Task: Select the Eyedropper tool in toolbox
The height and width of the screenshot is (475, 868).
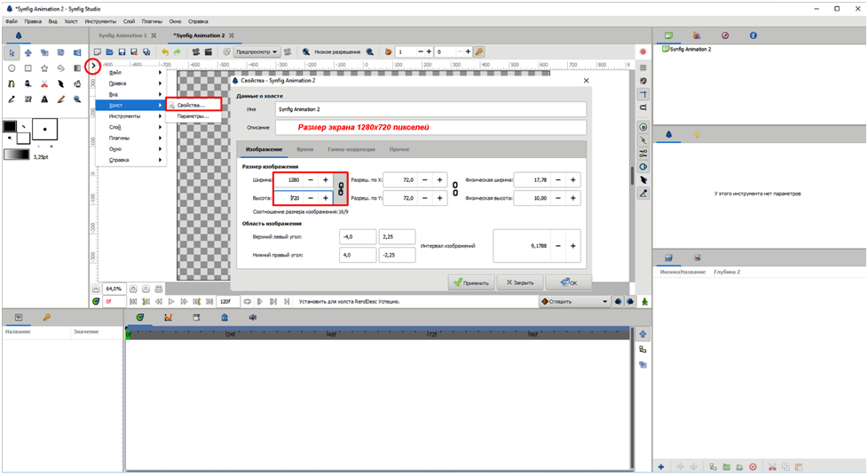Action: [12, 99]
